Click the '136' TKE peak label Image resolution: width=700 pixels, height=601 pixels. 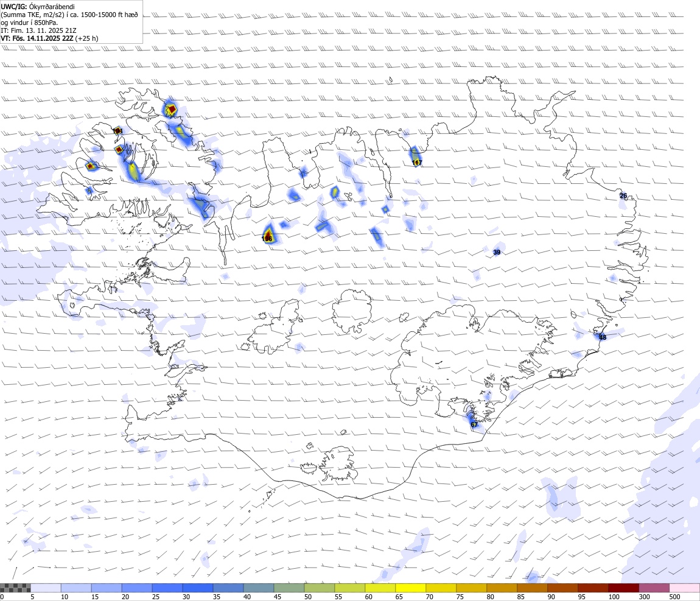pos(267,239)
